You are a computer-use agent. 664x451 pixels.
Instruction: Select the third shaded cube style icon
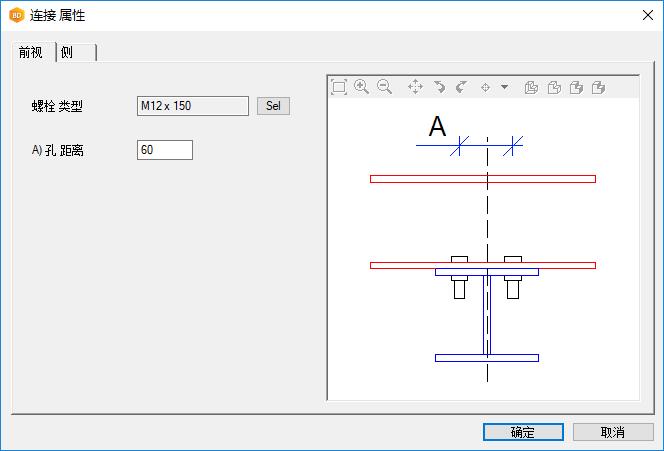576,87
